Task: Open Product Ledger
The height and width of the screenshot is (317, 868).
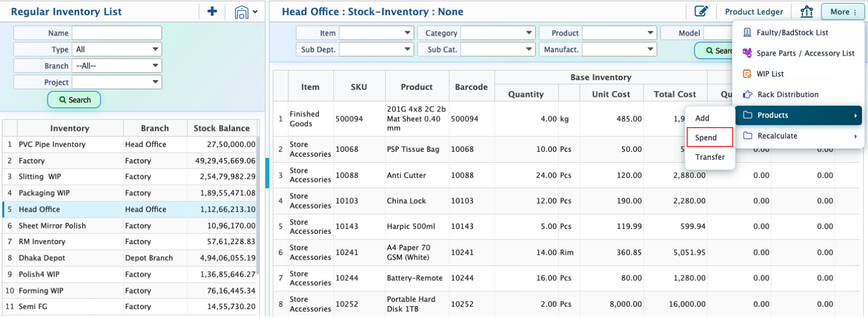Action: [x=753, y=11]
